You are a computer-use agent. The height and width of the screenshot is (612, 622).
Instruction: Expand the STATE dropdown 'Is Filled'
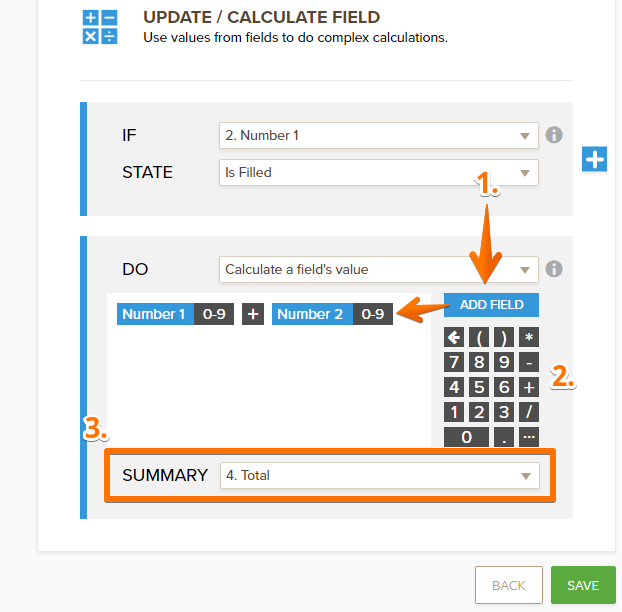tap(378, 172)
